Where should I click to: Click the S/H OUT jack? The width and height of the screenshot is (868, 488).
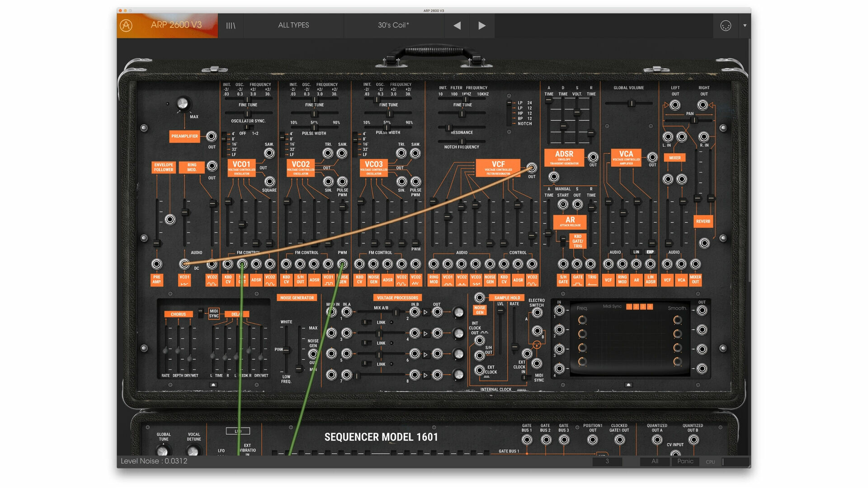coord(480,356)
